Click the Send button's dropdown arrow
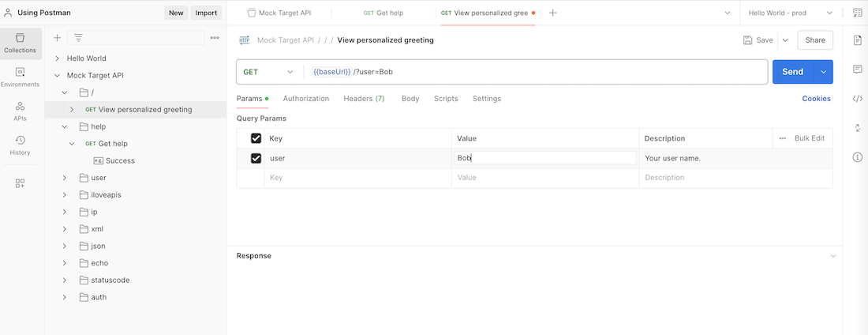Image resolution: width=868 pixels, height=335 pixels. pos(823,72)
